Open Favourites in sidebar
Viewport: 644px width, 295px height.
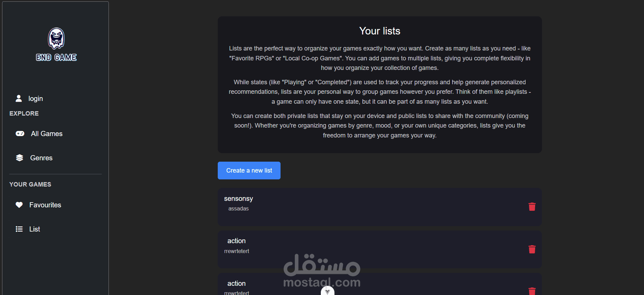click(45, 205)
